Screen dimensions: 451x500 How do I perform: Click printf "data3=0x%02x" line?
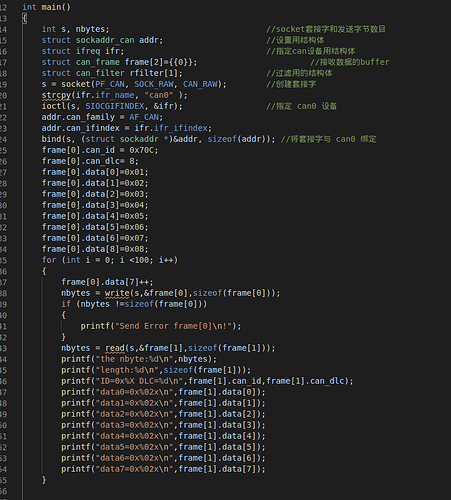point(163,425)
